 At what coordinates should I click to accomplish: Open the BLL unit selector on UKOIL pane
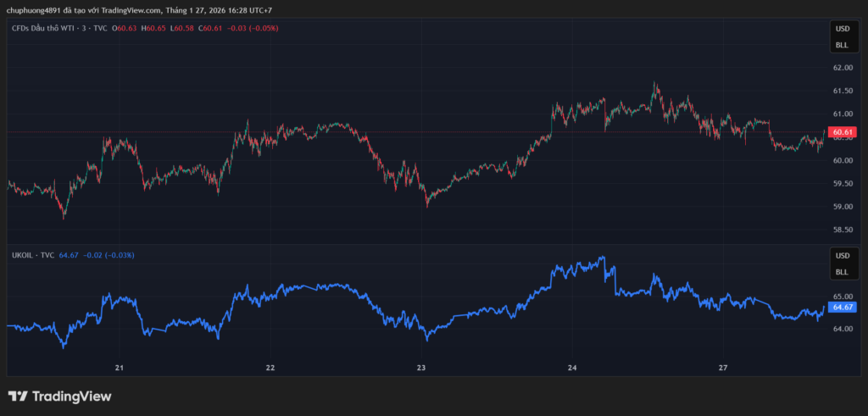(x=842, y=272)
